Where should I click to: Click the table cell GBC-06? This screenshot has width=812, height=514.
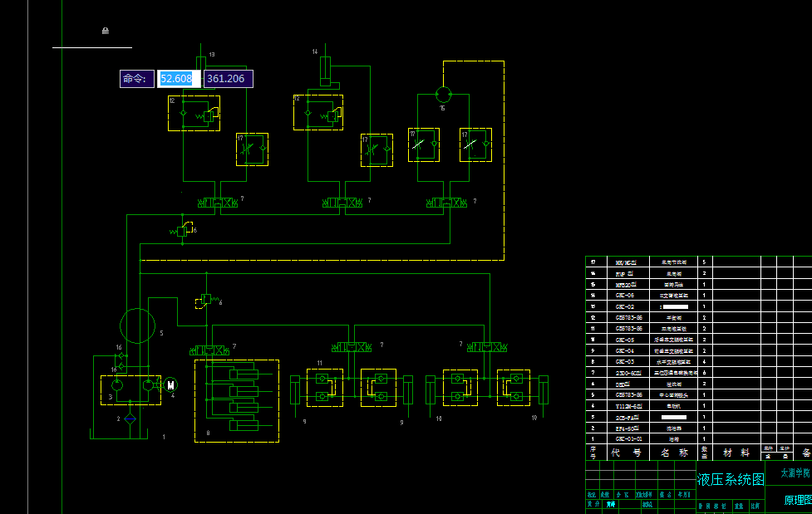pos(628,296)
